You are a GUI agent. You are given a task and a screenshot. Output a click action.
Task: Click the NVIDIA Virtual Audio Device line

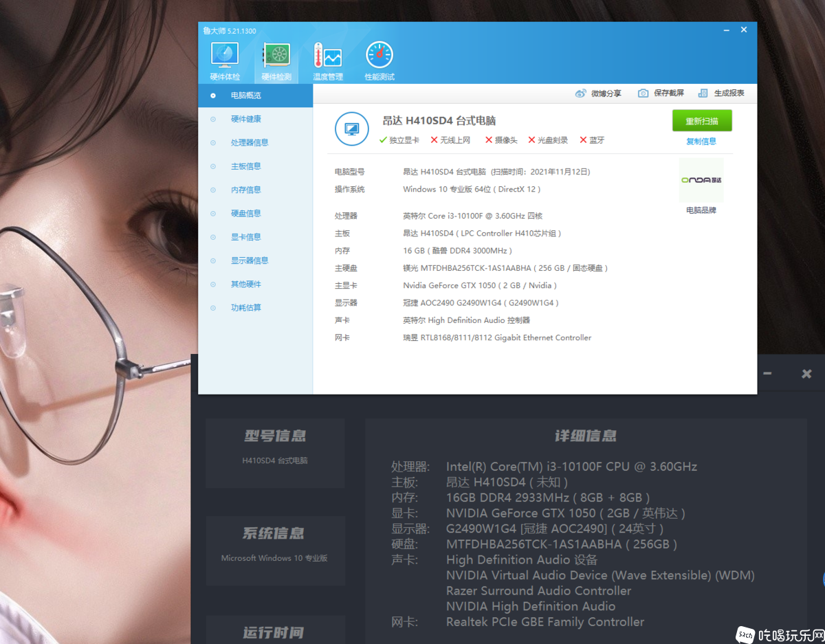(x=600, y=575)
